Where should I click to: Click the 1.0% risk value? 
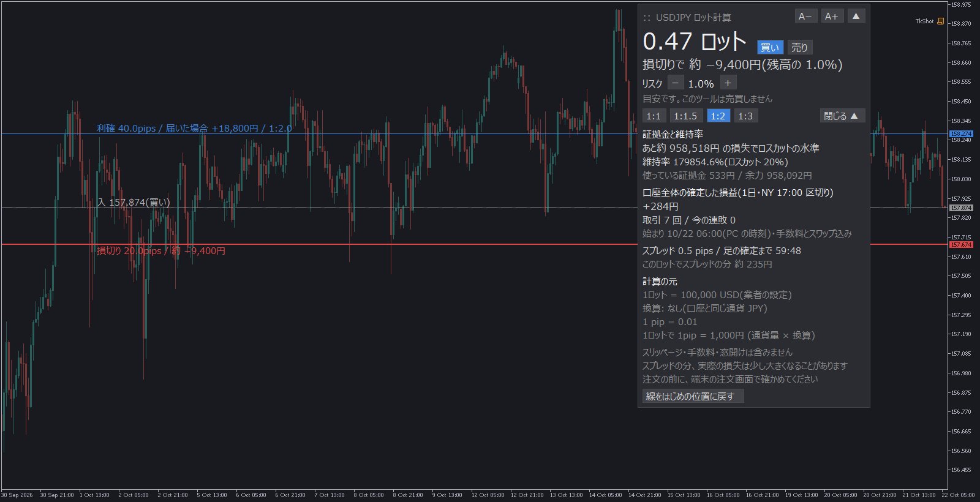pyautogui.click(x=701, y=84)
